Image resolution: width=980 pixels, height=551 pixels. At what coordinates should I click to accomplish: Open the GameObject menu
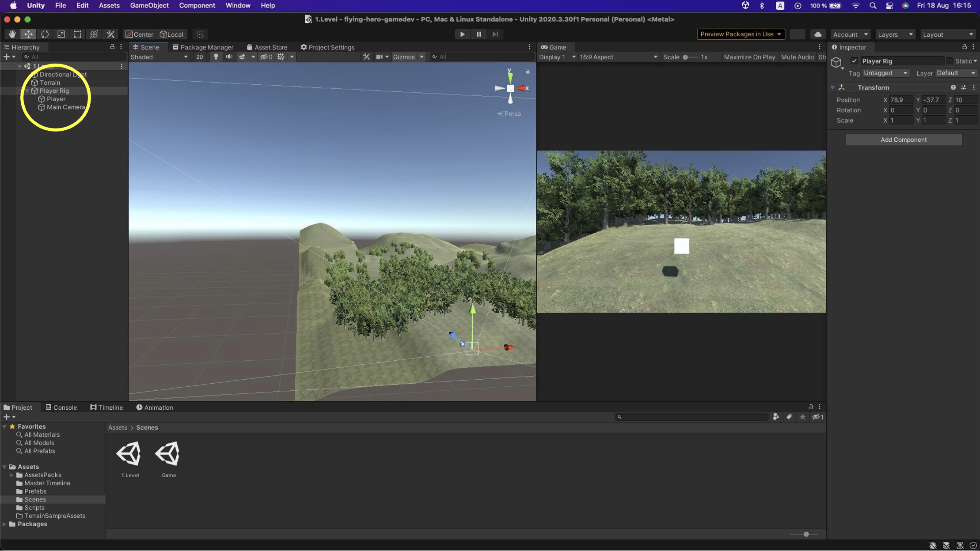(149, 5)
